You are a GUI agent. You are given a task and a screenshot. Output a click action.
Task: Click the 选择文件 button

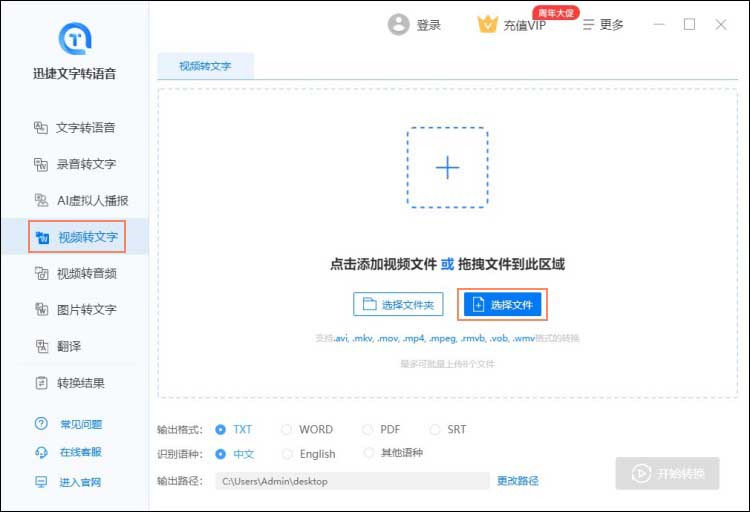[x=502, y=304]
